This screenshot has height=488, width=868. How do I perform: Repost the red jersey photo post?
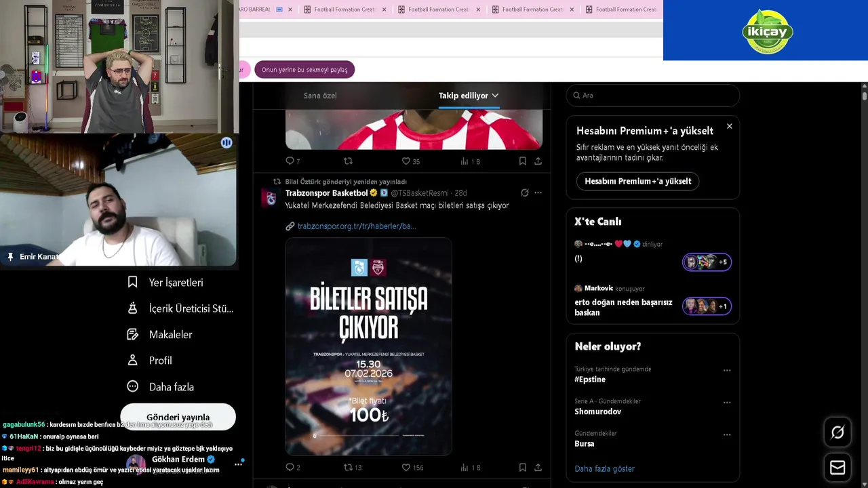[x=348, y=161]
